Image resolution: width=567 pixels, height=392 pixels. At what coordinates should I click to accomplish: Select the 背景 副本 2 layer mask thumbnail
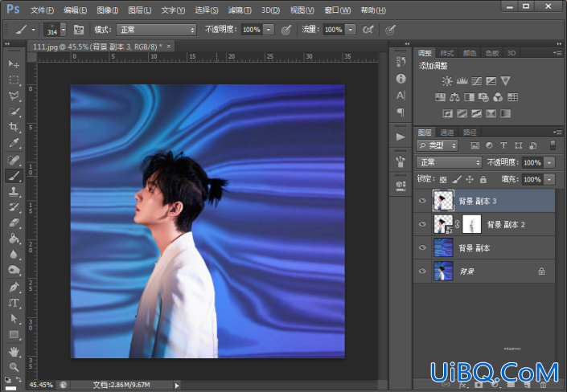pyautogui.click(x=471, y=224)
